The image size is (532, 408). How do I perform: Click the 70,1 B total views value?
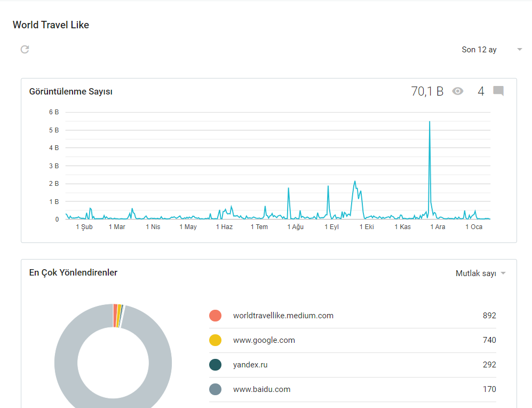tap(427, 91)
